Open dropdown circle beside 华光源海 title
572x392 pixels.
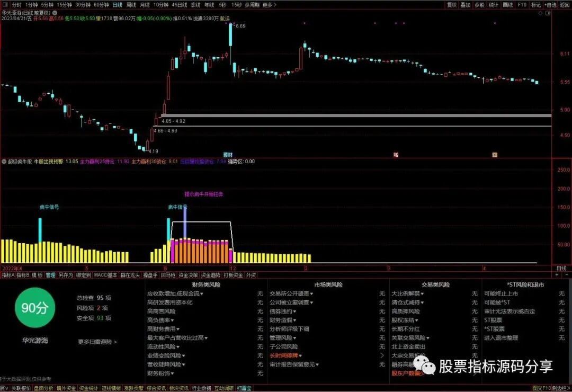click(55, 13)
